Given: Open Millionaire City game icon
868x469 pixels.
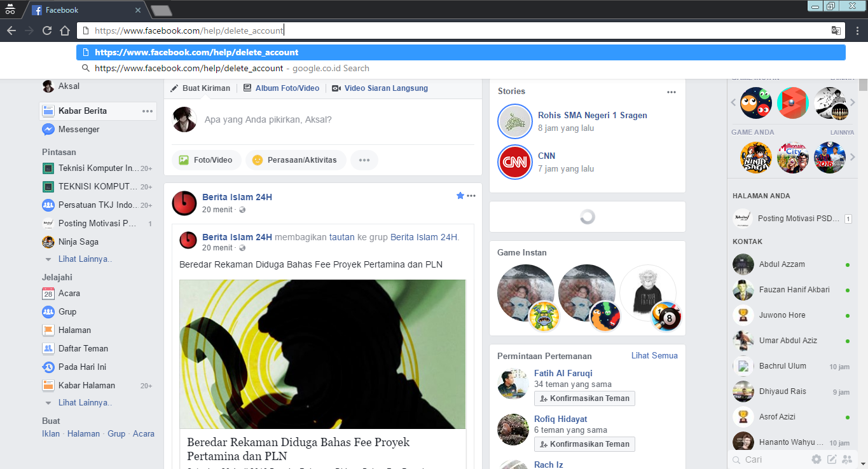Looking at the screenshot, I should (x=792, y=158).
